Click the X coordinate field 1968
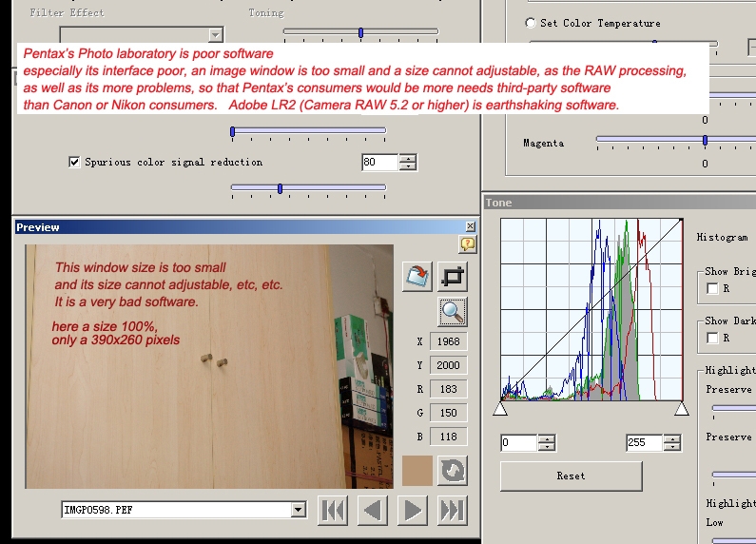The width and height of the screenshot is (756, 544). [x=448, y=341]
